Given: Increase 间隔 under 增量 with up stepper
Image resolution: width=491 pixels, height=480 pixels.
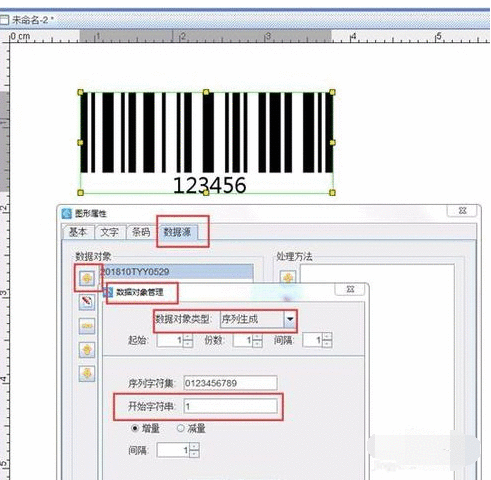Looking at the screenshot, I should 194,447.
